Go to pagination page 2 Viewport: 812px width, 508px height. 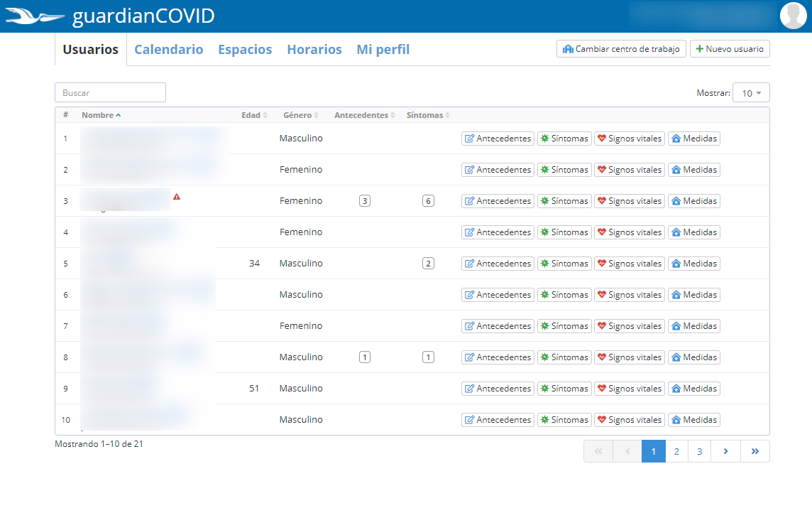pos(676,451)
